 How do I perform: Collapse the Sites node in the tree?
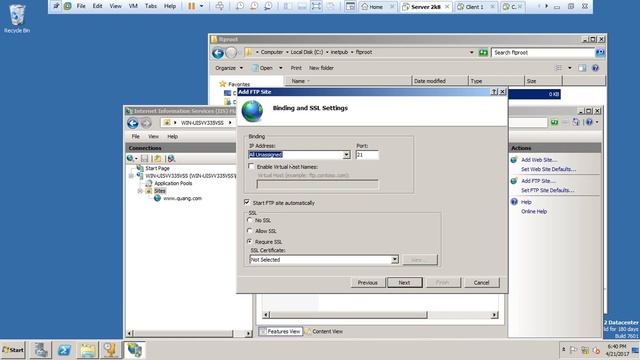(140, 191)
